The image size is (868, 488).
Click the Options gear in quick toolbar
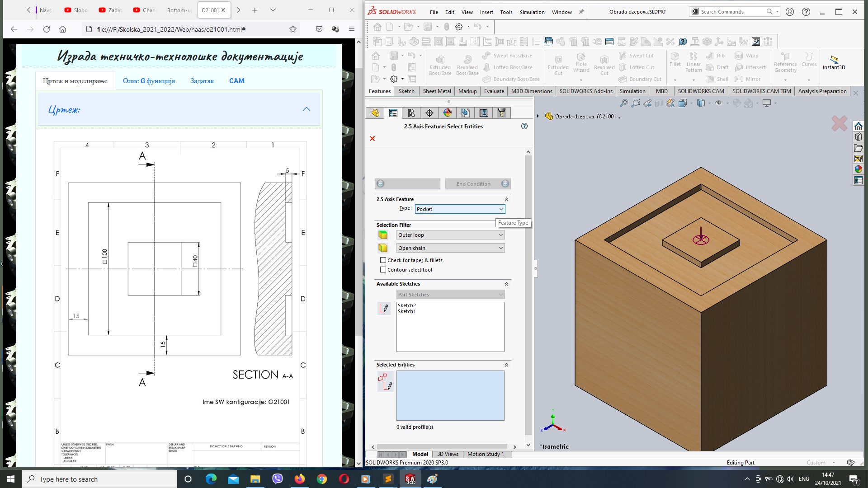click(459, 27)
